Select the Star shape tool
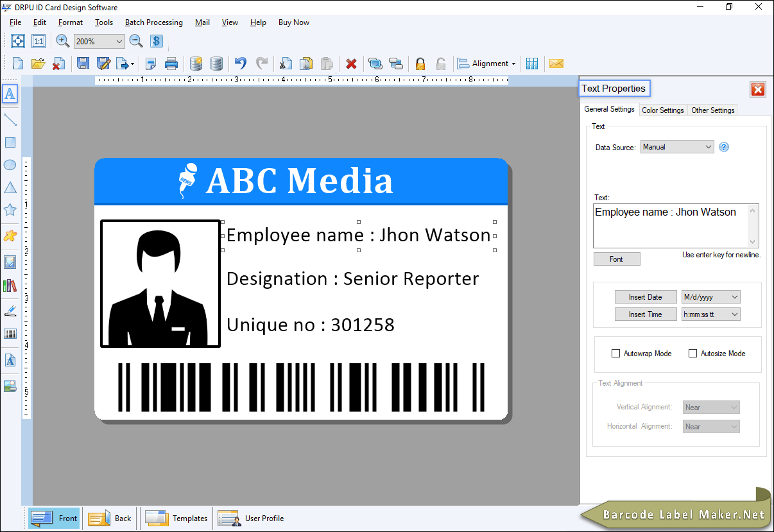The height and width of the screenshot is (532, 774). pyautogui.click(x=10, y=209)
